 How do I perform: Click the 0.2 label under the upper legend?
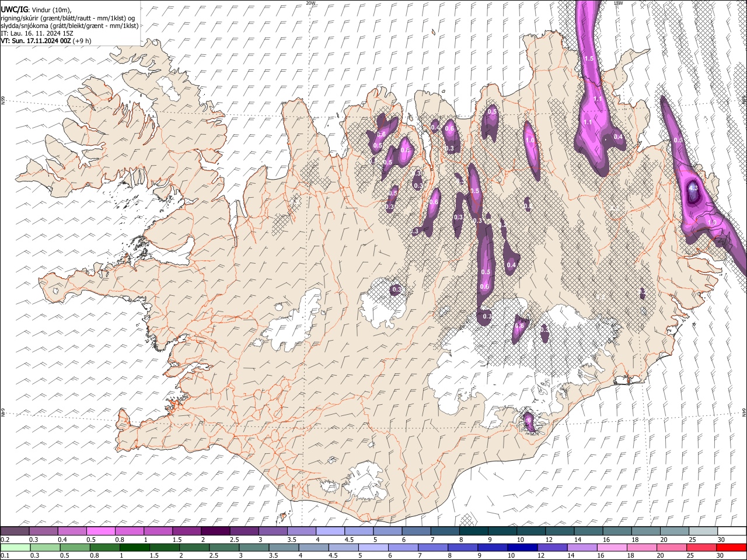(x=5, y=540)
